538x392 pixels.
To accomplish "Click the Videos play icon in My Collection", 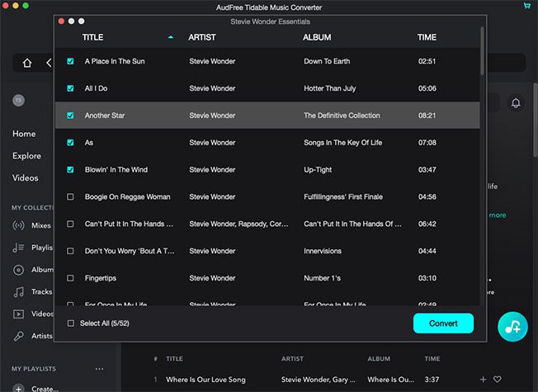I will tap(18, 314).
